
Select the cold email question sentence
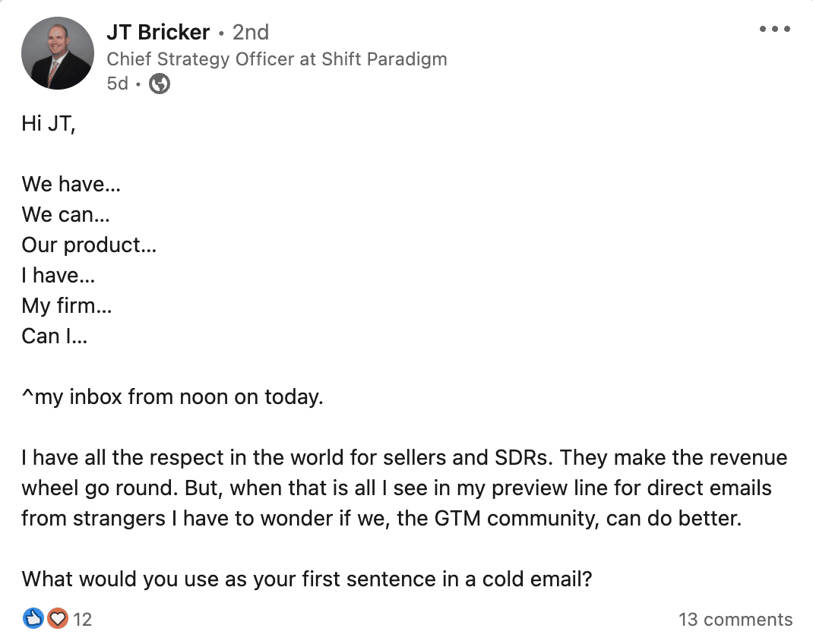point(307,579)
